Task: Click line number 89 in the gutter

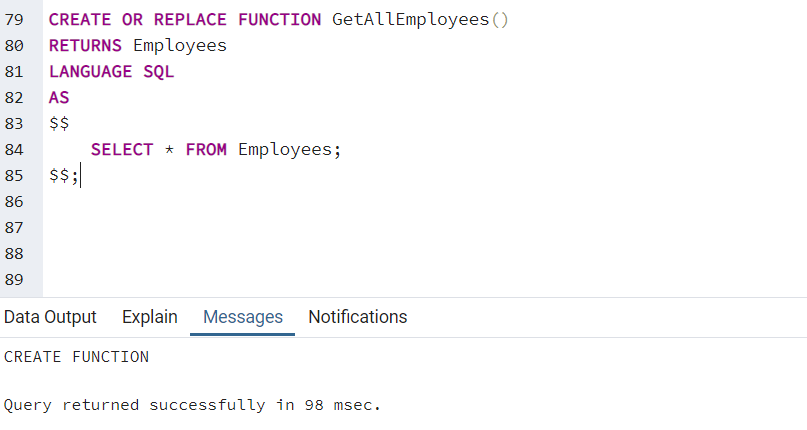Action: 14,280
